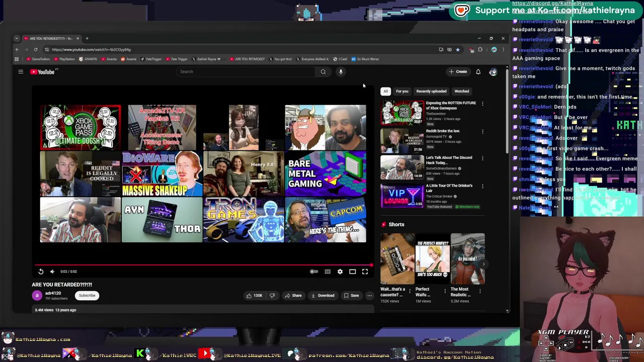Open more actions menu below the video
Image resolution: width=644 pixels, height=362 pixels.
tap(370, 296)
